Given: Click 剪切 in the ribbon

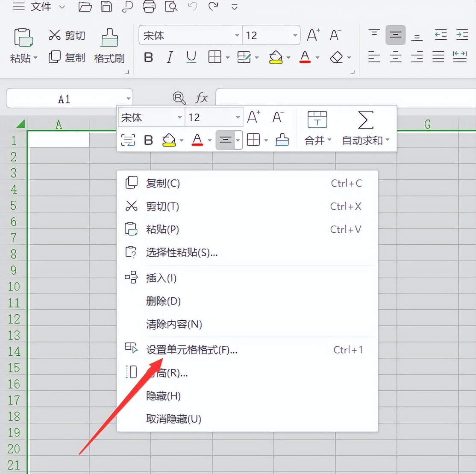Looking at the screenshot, I should [67, 35].
